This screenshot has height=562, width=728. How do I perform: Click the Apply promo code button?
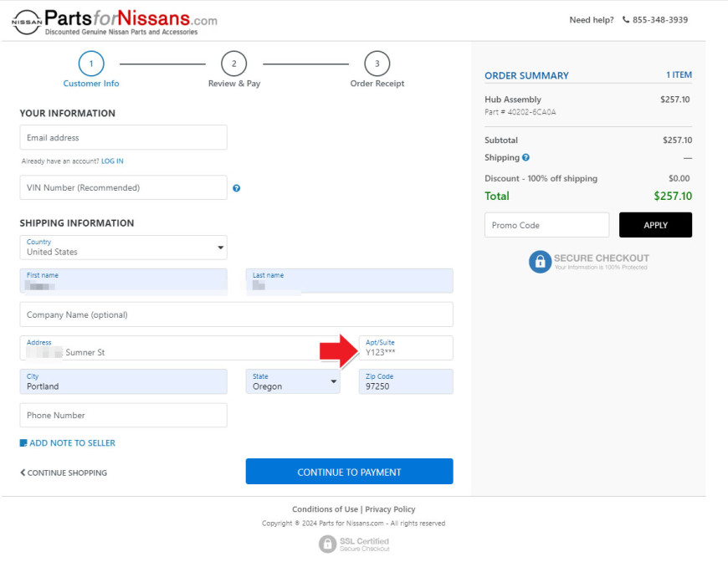coord(655,225)
